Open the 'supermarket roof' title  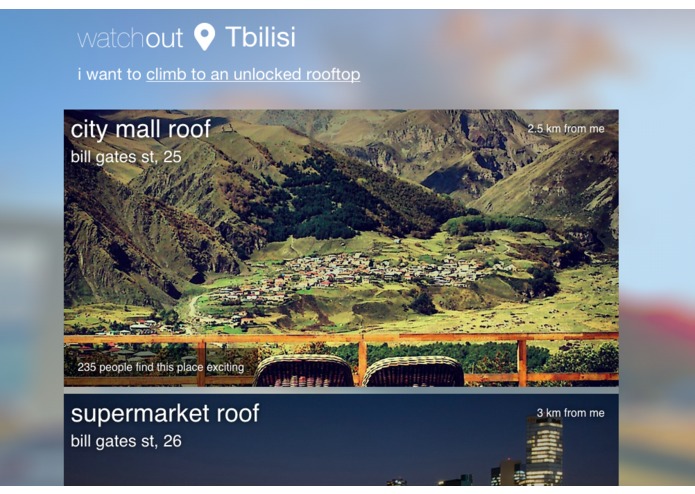[x=165, y=413]
